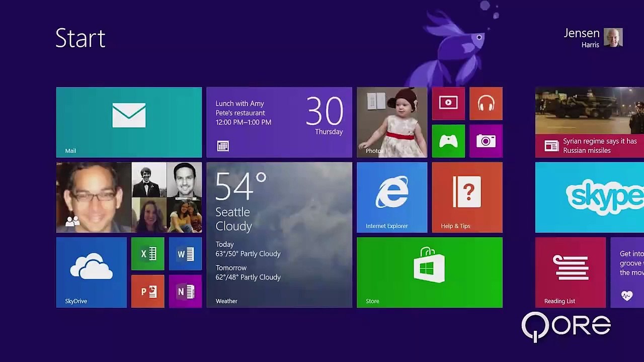Open the SkyDrive tile
The width and height of the screenshot is (644, 362).
click(x=92, y=273)
